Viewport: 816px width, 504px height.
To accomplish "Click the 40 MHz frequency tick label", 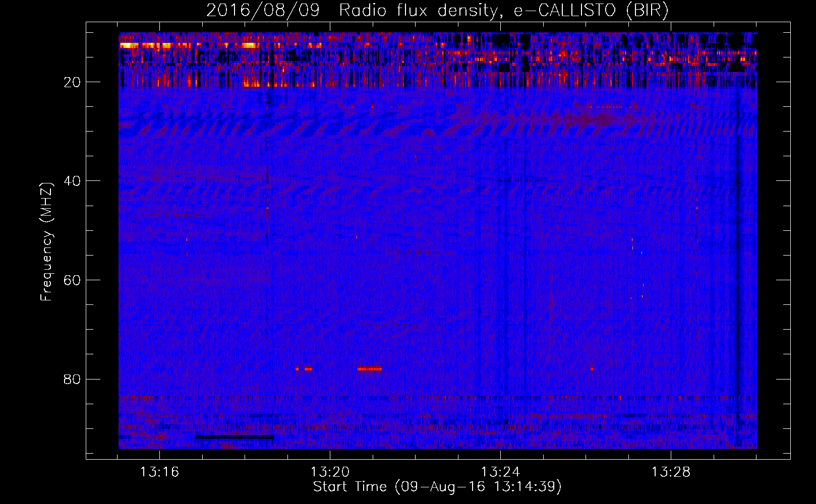I will click(73, 181).
